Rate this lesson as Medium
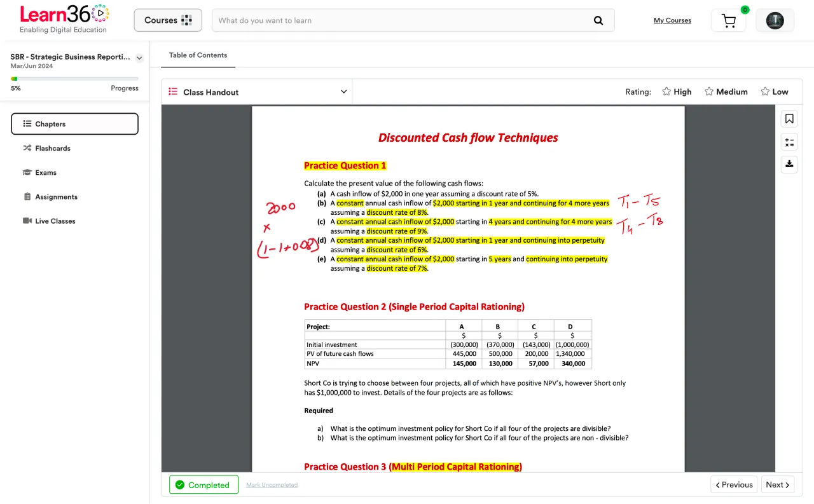The image size is (814, 504). coord(726,92)
